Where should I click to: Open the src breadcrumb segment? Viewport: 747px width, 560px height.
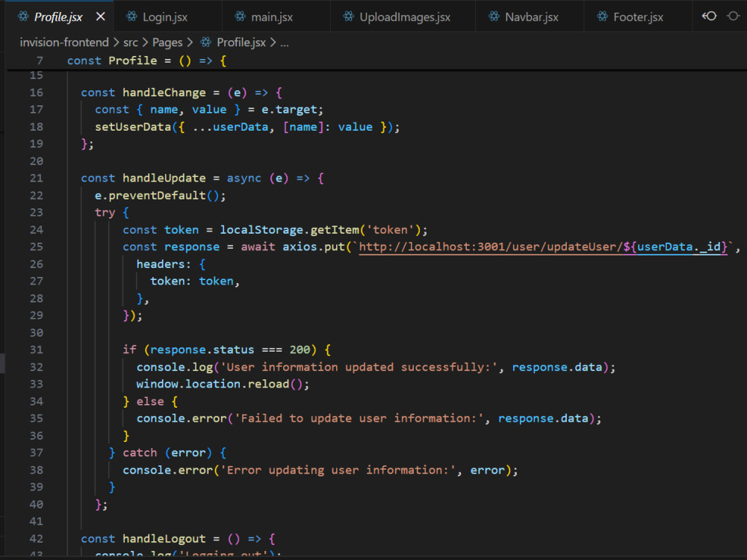click(131, 43)
